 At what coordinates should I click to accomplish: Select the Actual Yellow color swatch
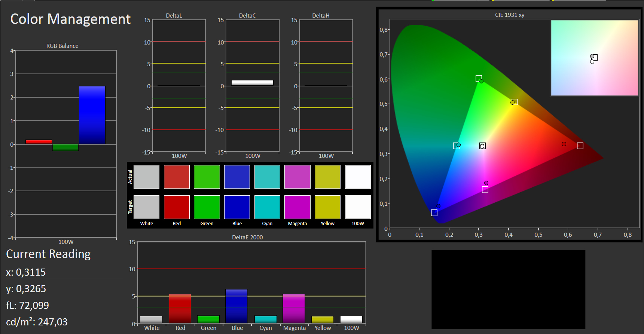point(327,177)
